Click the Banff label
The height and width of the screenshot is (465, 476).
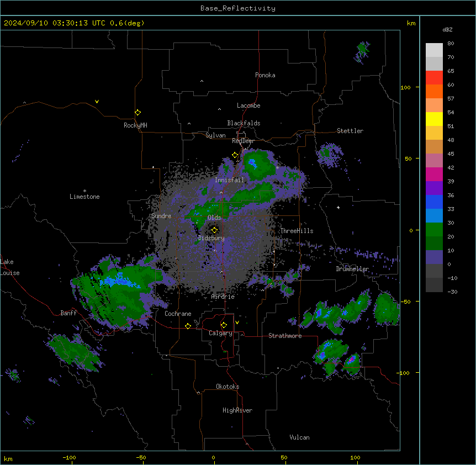(68, 313)
